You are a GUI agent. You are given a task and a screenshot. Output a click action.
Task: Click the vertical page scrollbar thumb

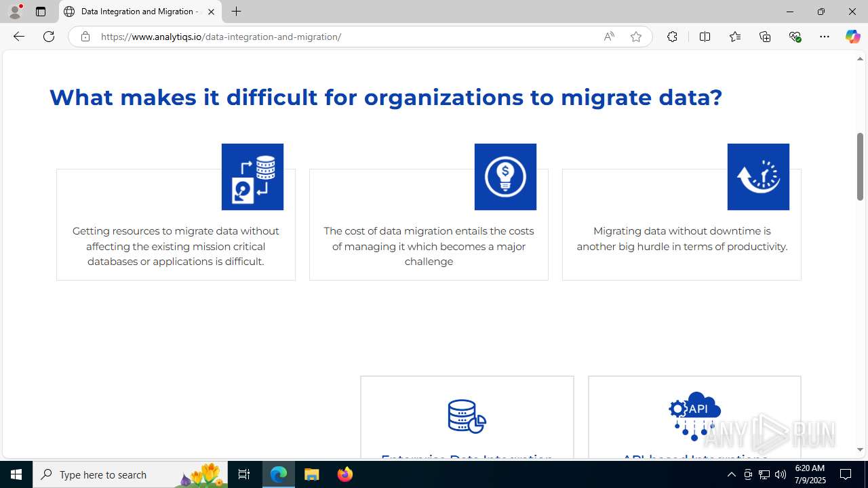tap(860, 167)
